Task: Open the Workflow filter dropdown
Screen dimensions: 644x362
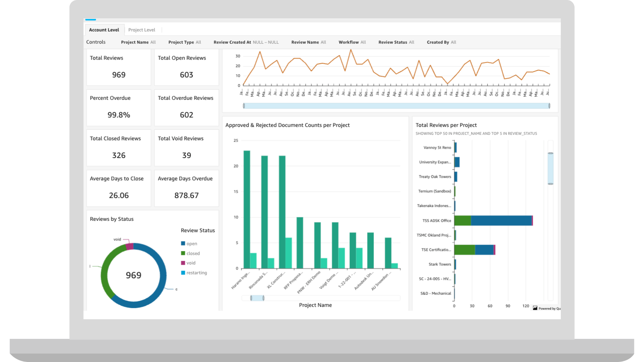Action: click(x=352, y=42)
